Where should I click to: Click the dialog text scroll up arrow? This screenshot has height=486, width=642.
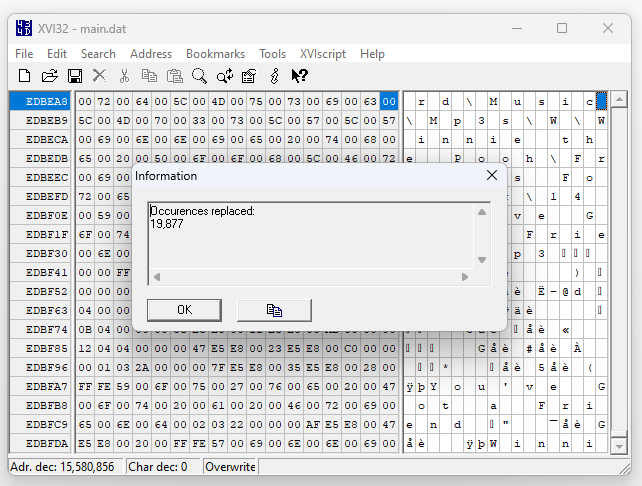tap(482, 212)
